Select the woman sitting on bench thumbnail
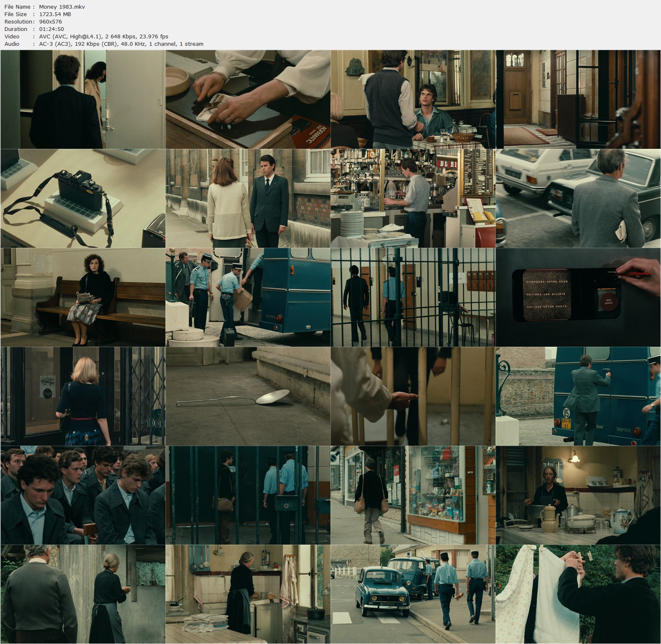This screenshot has height=644, width=661. click(83, 297)
